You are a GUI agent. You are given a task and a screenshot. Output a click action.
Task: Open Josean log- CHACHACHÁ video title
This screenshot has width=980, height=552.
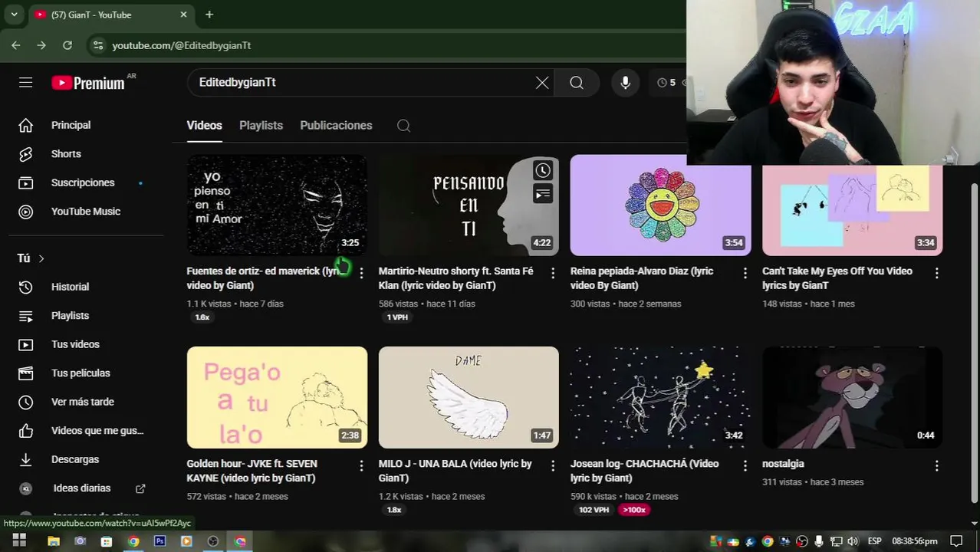click(x=644, y=471)
